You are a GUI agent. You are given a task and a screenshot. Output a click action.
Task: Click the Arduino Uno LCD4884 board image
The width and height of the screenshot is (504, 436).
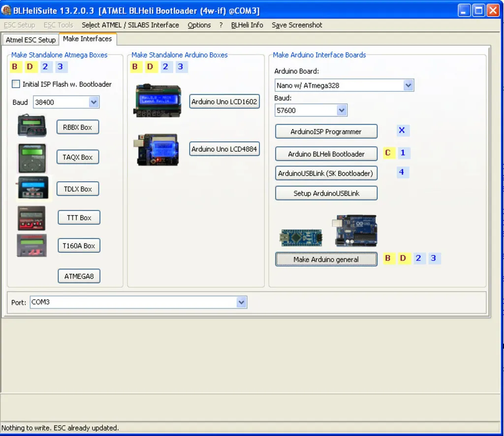157,149
